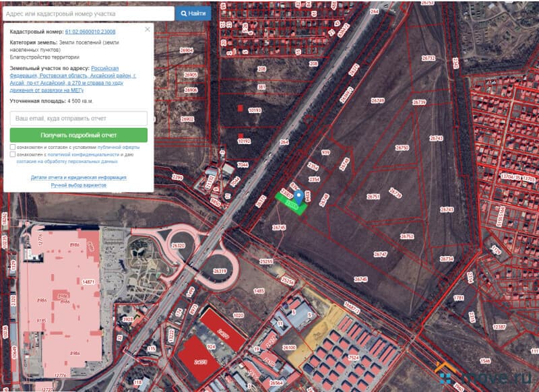Click the blue map location pin
The image size is (539, 392).
298,196
